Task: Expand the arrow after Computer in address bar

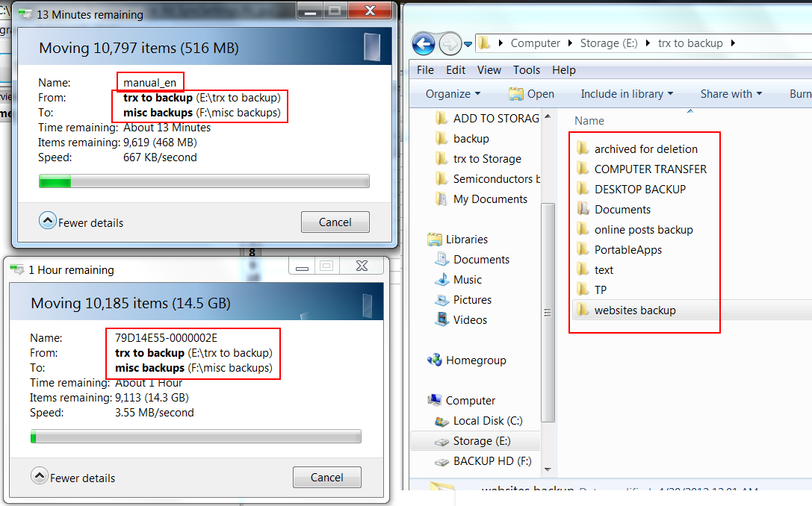Action: (x=570, y=43)
